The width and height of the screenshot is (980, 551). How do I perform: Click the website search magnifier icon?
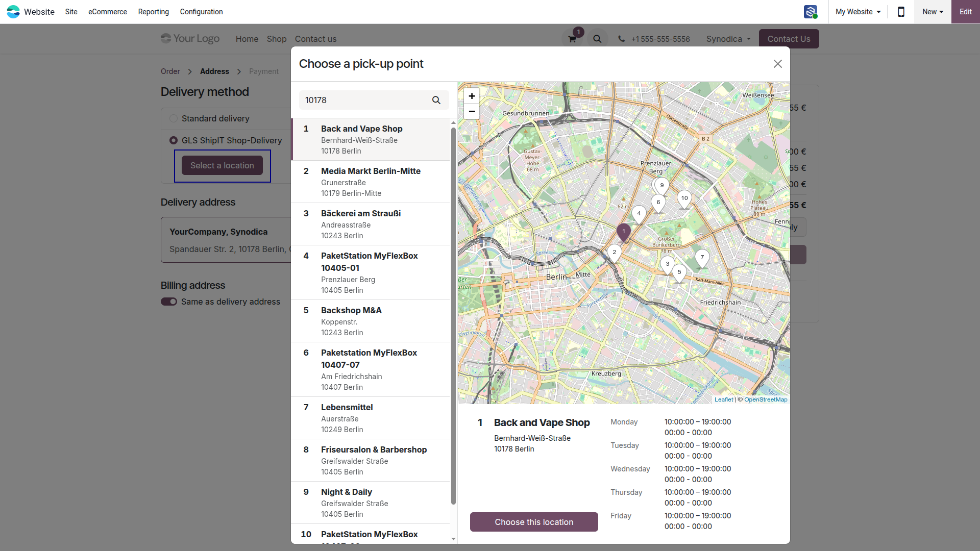click(x=597, y=39)
